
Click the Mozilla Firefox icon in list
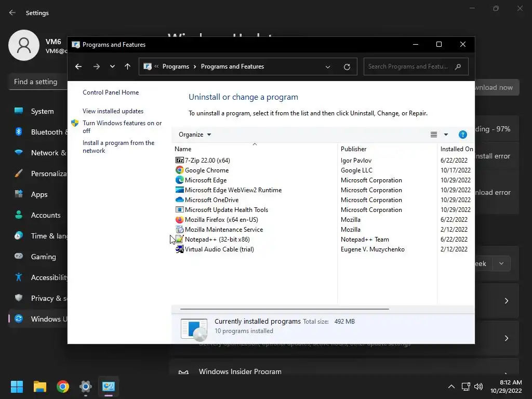pyautogui.click(x=179, y=219)
